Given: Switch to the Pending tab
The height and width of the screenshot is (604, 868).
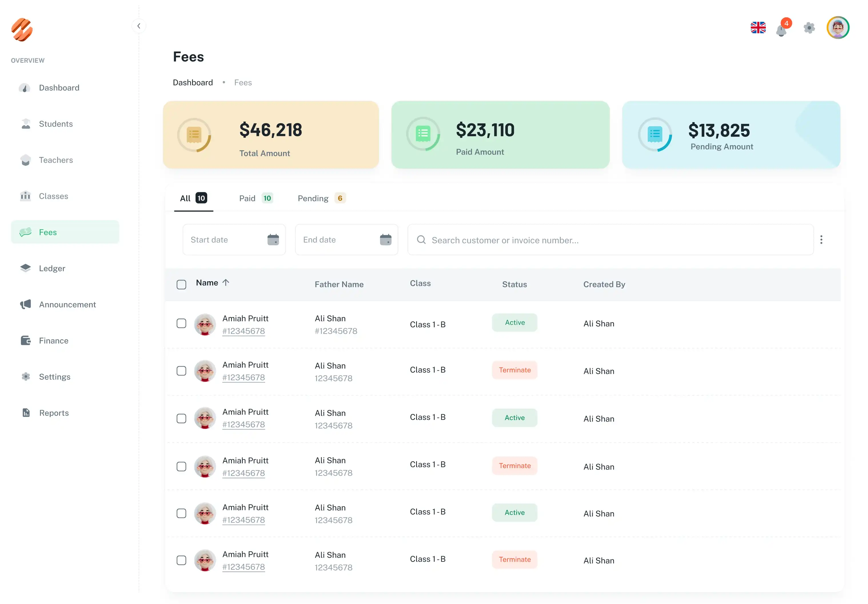Looking at the screenshot, I should coord(321,198).
